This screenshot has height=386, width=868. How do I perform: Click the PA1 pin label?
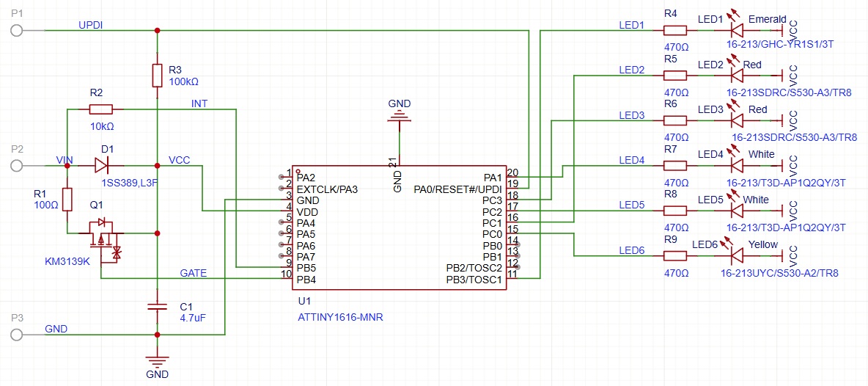pyautogui.click(x=492, y=178)
